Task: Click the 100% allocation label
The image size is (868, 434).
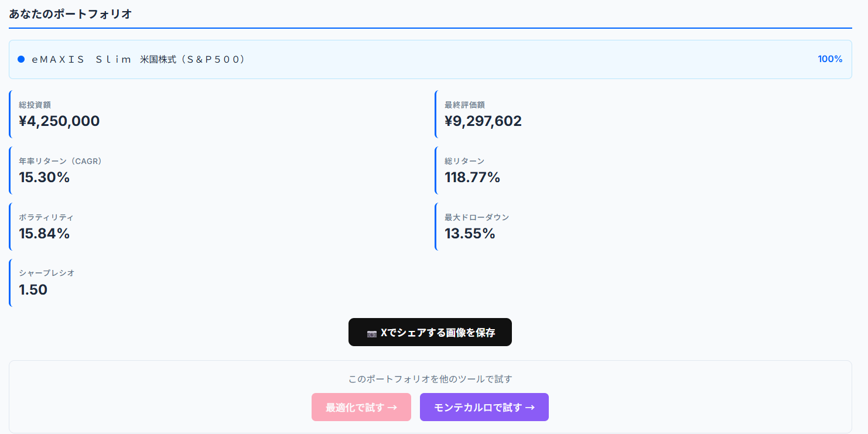Action: pos(830,59)
